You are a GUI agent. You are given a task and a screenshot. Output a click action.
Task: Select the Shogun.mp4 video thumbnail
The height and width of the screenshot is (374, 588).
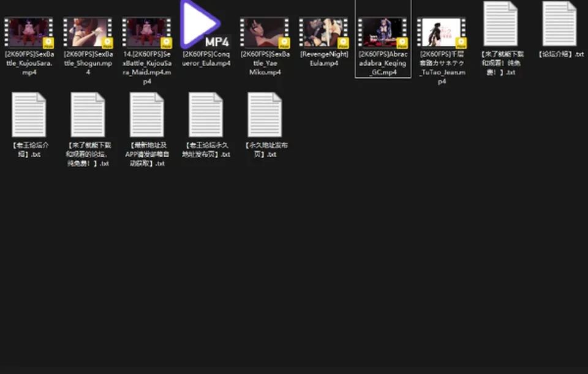pos(88,32)
